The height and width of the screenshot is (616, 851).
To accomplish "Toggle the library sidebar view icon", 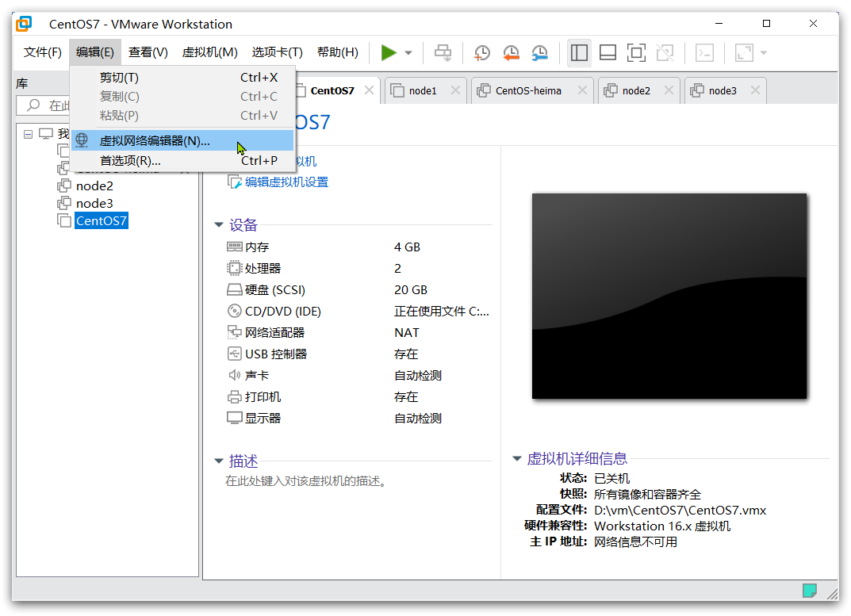I will [579, 53].
